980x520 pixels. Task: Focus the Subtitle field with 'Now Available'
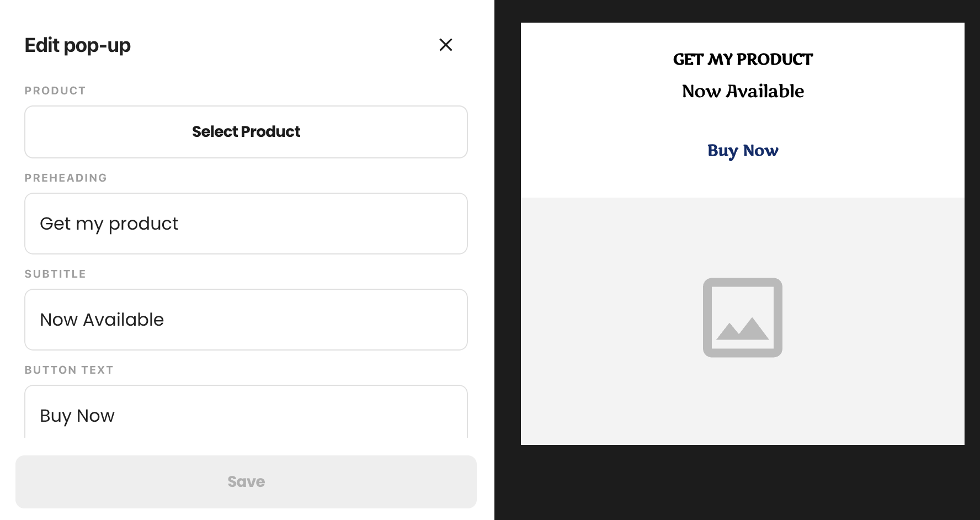pos(246,320)
